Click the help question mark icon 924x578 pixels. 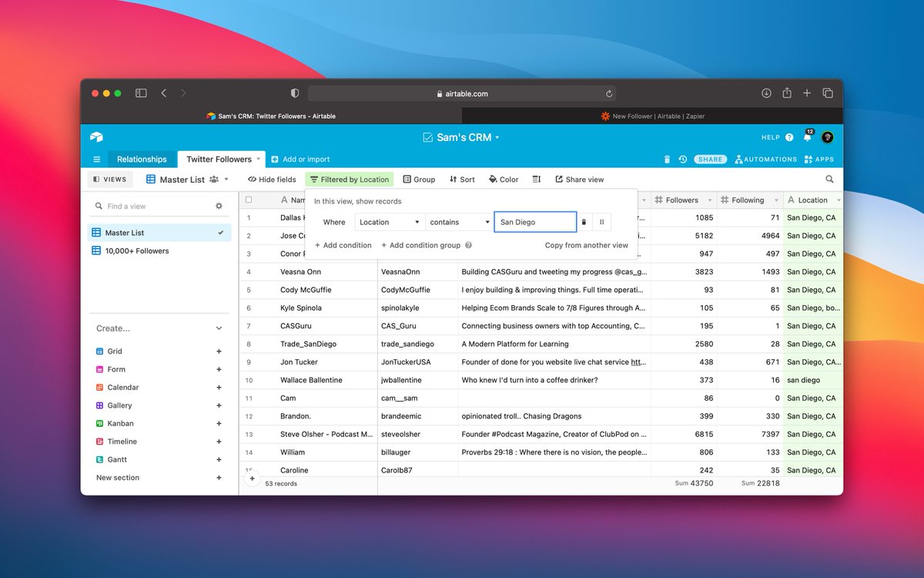tap(789, 137)
